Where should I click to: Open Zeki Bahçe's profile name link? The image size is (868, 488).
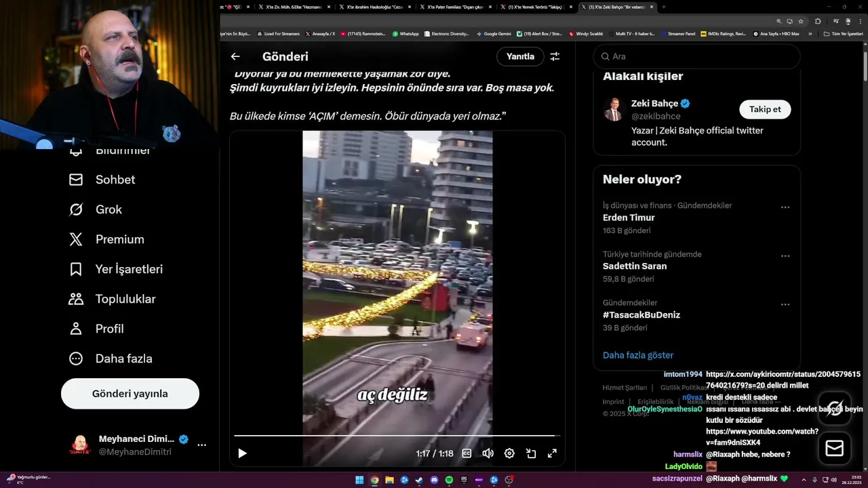coord(654,104)
